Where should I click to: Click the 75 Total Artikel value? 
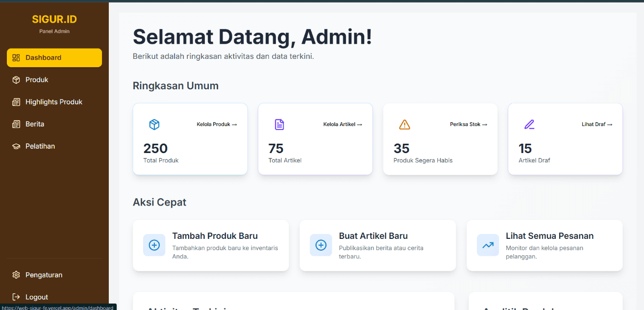pyautogui.click(x=276, y=149)
